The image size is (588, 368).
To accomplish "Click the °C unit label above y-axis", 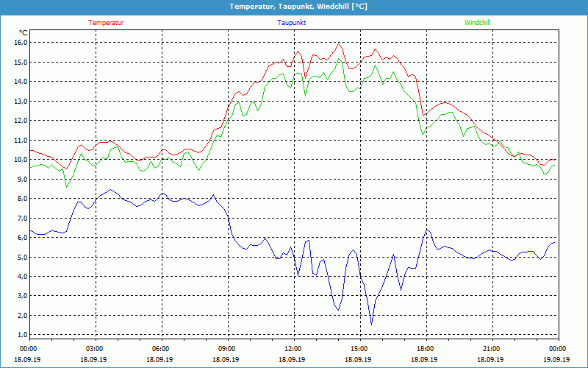I will pyautogui.click(x=24, y=32).
